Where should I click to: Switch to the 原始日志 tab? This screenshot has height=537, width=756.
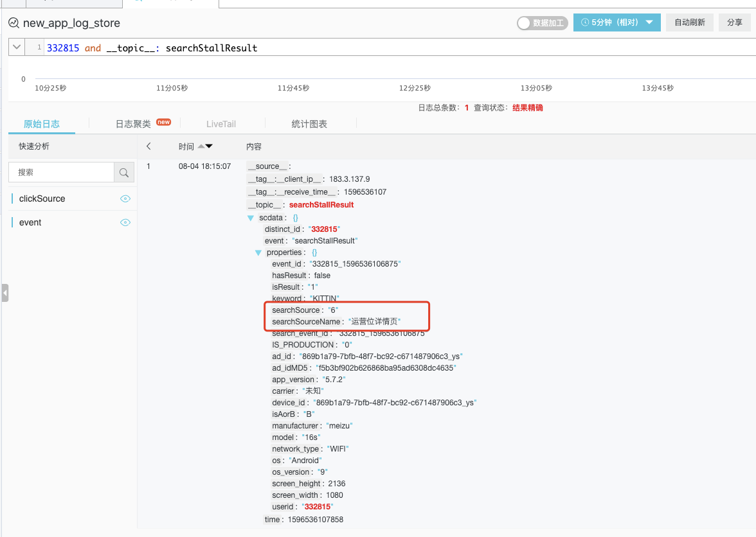click(x=41, y=124)
